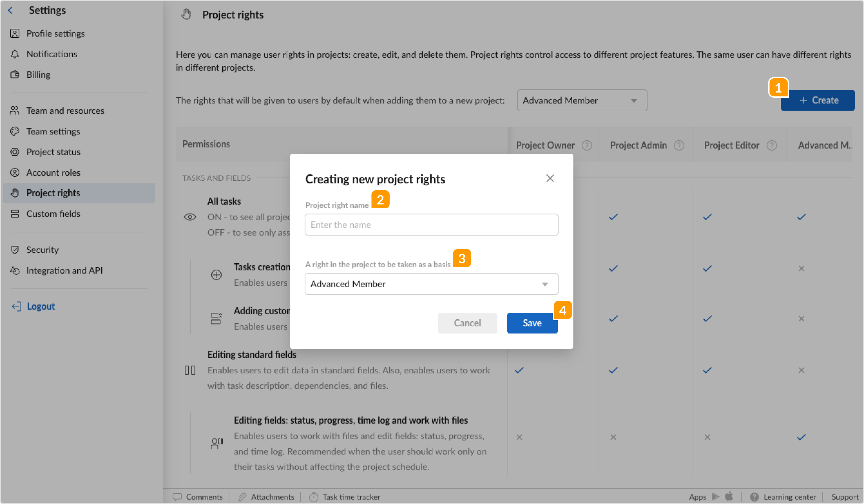The width and height of the screenshot is (864, 504).
Task: Toggle Editing standard fields for Advanced Member
Action: tap(801, 370)
